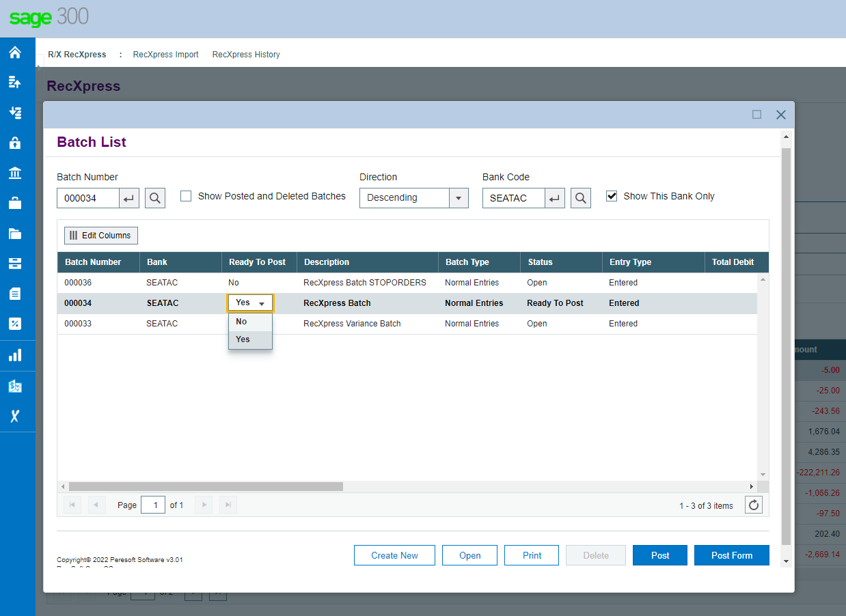Screen dimensions: 846x616
Task: Open the folders sidebar icon
Action: pos(15,234)
